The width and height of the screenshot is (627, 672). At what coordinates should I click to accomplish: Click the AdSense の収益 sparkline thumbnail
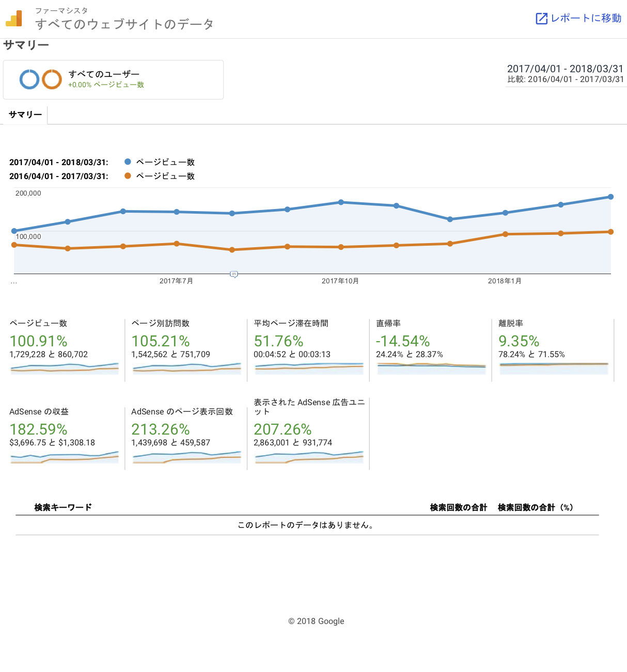pyautogui.click(x=65, y=457)
